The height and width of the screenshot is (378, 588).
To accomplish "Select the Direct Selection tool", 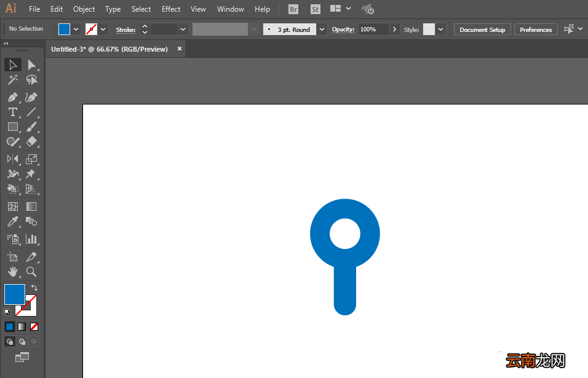I will click(x=31, y=65).
